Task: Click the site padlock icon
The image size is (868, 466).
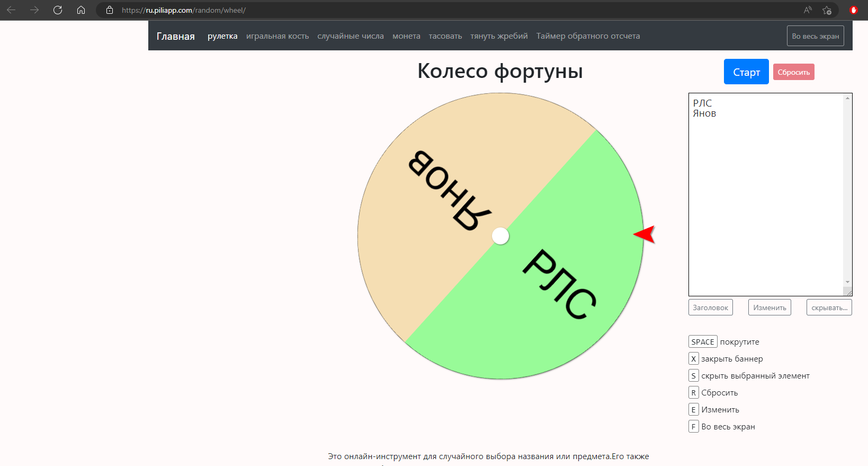Action: [110, 10]
